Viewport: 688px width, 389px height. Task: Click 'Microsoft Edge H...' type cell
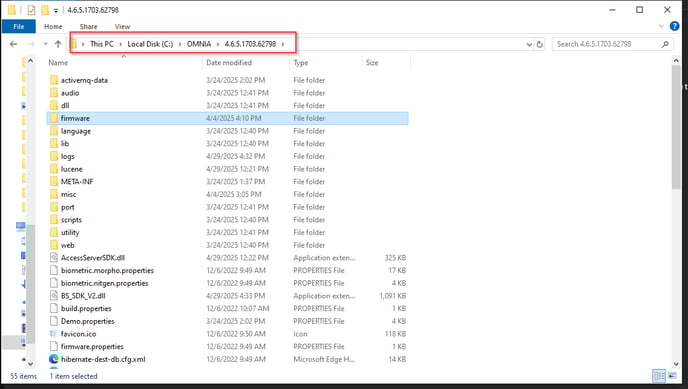click(x=324, y=359)
